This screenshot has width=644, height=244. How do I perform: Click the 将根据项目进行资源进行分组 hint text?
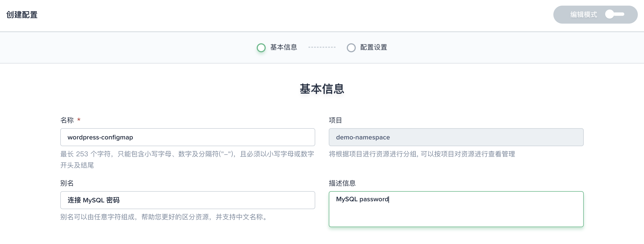tap(422, 154)
